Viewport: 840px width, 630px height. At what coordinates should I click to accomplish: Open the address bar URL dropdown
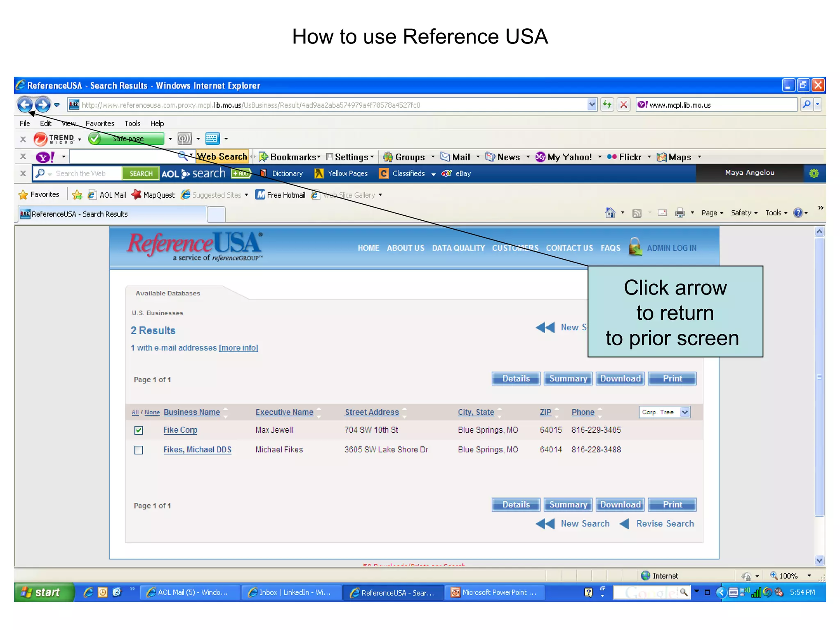[592, 105]
